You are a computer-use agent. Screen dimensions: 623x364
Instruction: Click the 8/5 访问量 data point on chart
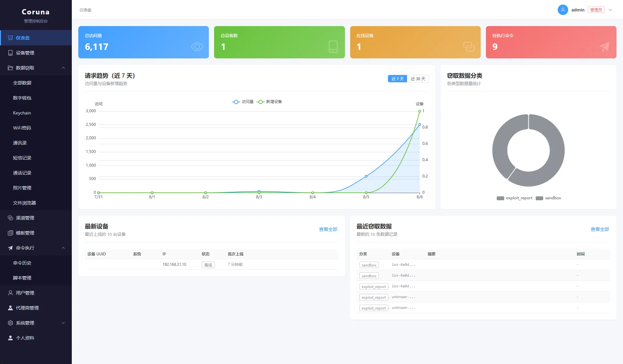pyautogui.click(x=366, y=176)
